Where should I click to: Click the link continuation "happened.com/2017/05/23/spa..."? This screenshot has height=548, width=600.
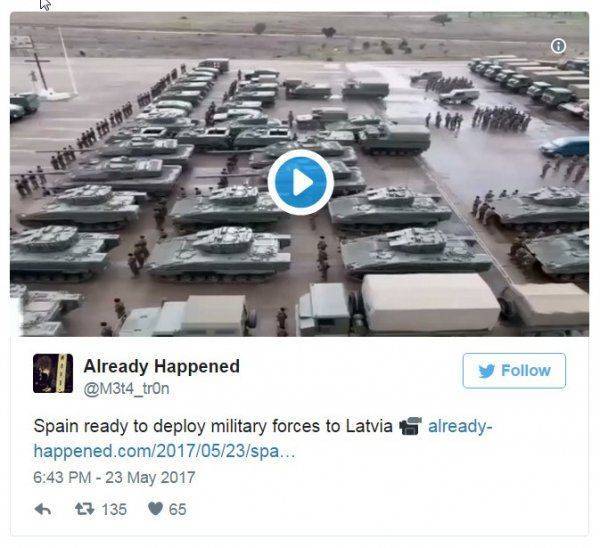point(165,451)
